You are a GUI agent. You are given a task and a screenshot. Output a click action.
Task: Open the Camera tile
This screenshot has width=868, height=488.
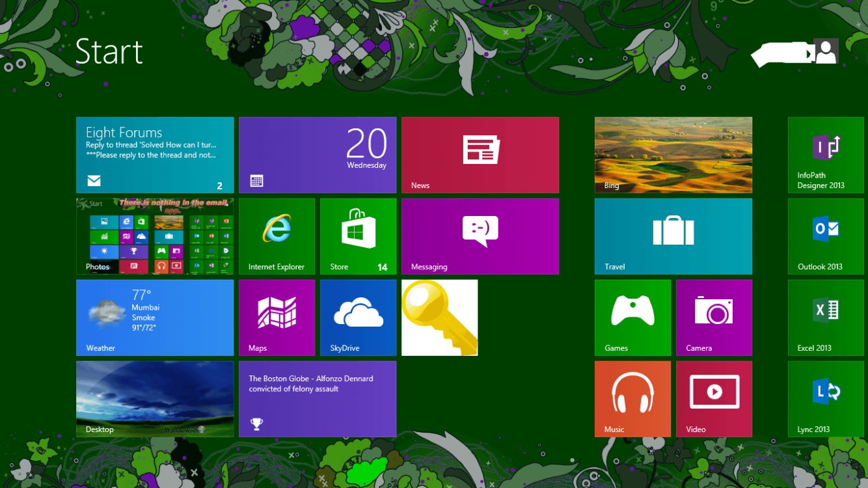click(x=714, y=318)
